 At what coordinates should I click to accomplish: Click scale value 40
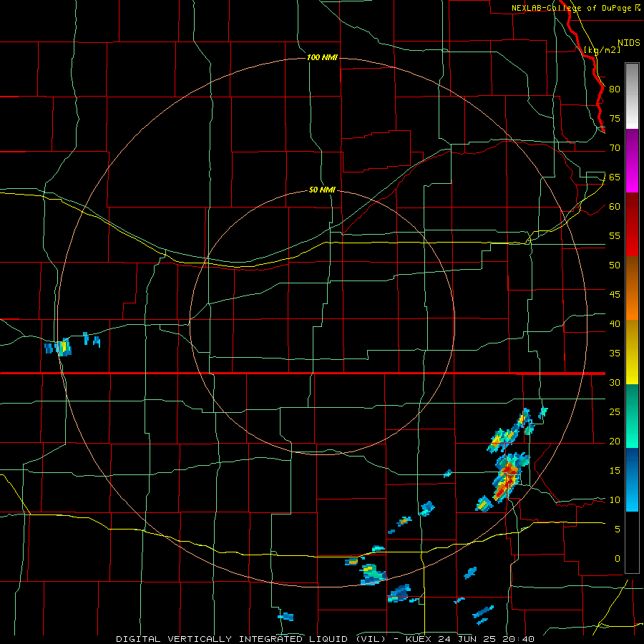pyautogui.click(x=615, y=323)
